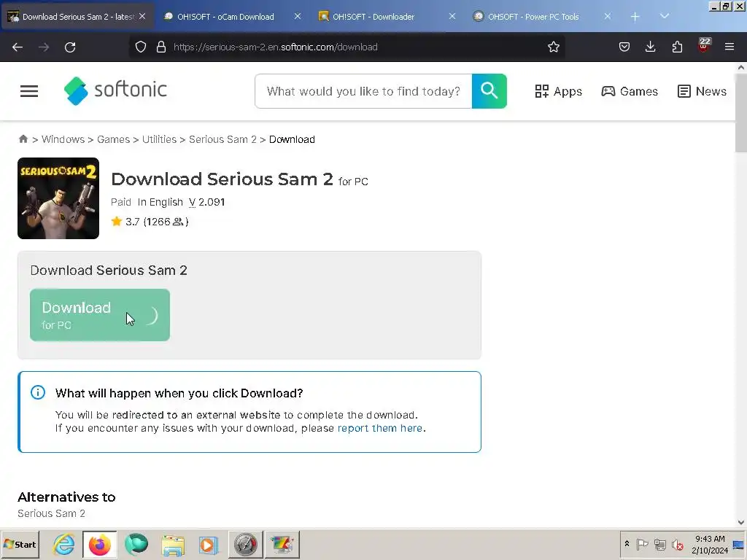Click the muted volume tray icon
This screenshot has width=747, height=560.
pyautogui.click(x=677, y=544)
